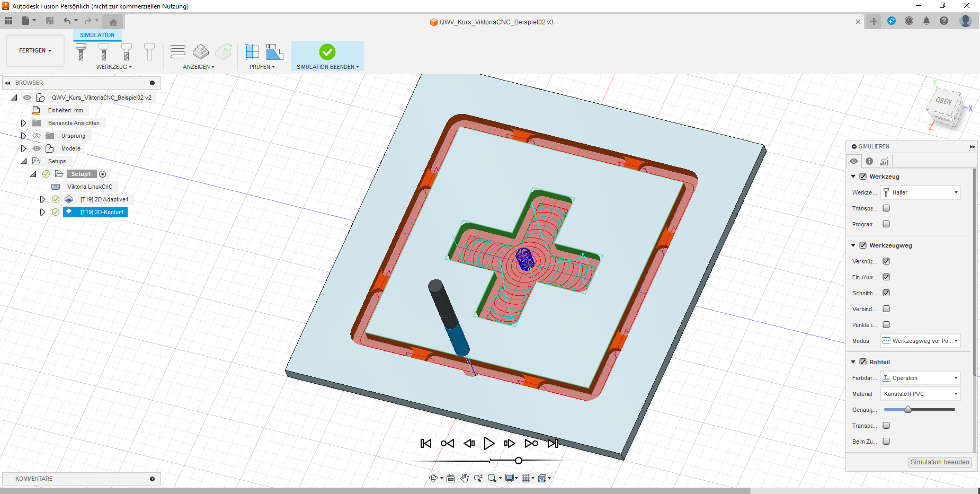Viewport: 980px width, 494px height.
Task: Click the save icon in top toolbar
Action: tap(50, 21)
